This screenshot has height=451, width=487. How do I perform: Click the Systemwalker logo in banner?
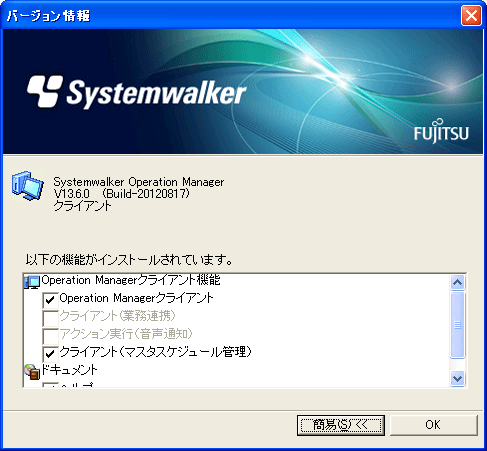tap(136, 92)
